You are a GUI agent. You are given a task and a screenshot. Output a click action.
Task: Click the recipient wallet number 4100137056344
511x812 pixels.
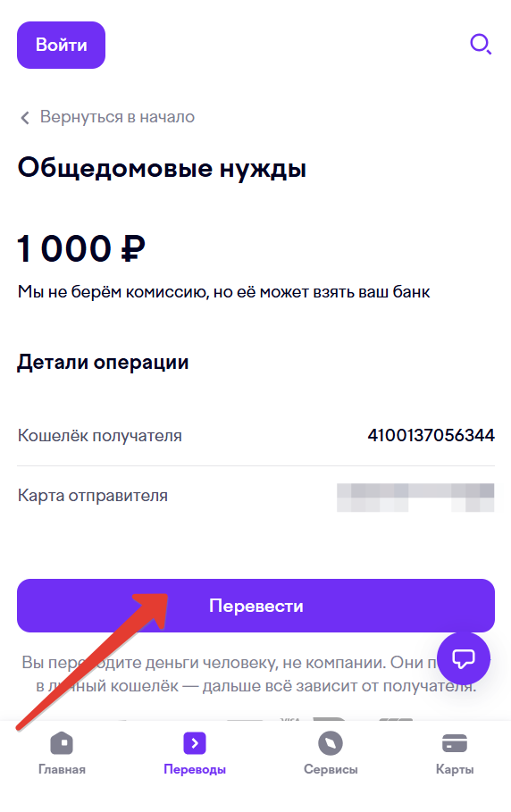431,436
